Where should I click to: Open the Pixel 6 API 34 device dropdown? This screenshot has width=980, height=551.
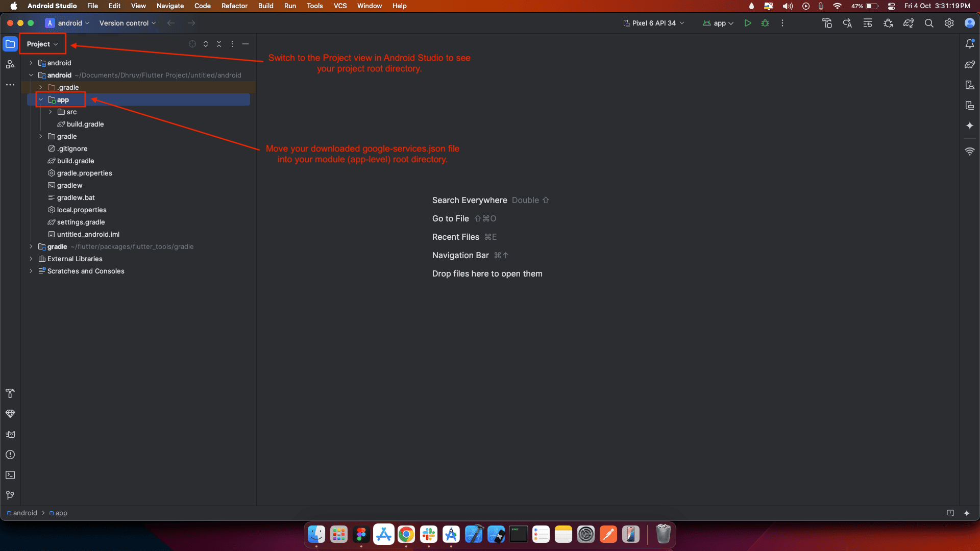(654, 23)
